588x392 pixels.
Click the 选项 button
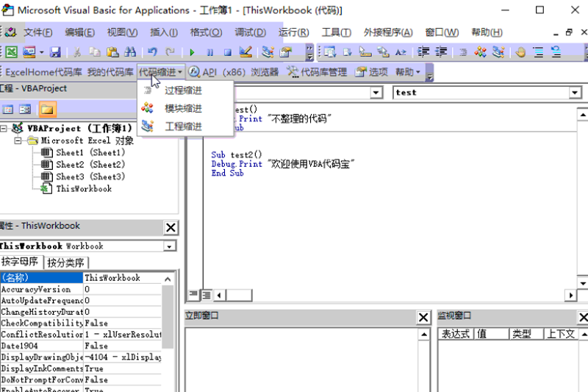point(371,72)
